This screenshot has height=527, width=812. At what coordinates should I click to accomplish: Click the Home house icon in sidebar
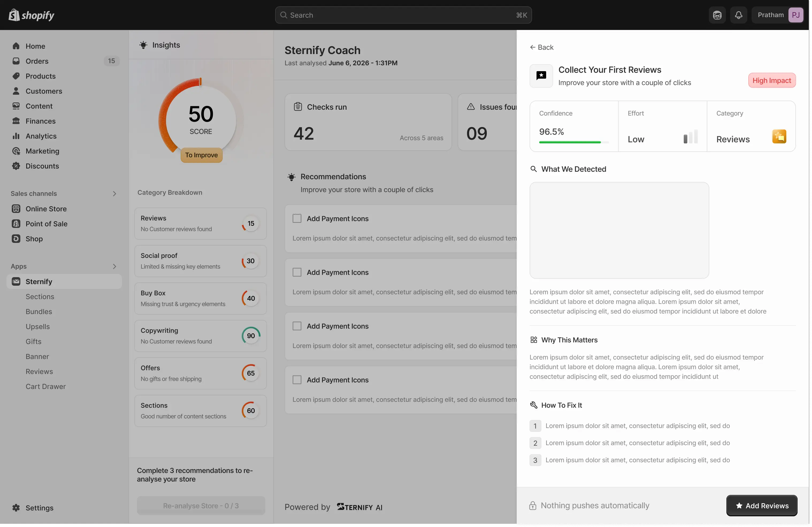16,46
